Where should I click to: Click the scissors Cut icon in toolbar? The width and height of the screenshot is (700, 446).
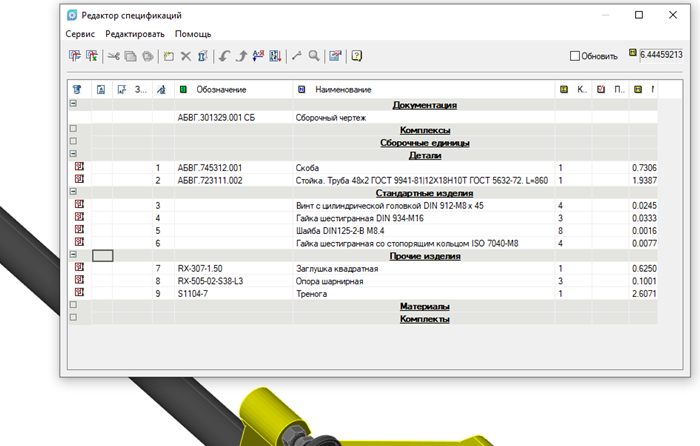113,56
